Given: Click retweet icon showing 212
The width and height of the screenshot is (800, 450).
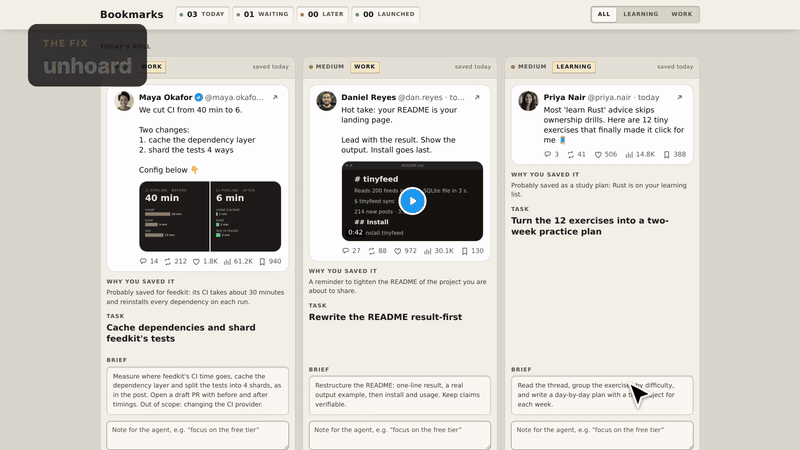Looking at the screenshot, I should coord(167,261).
